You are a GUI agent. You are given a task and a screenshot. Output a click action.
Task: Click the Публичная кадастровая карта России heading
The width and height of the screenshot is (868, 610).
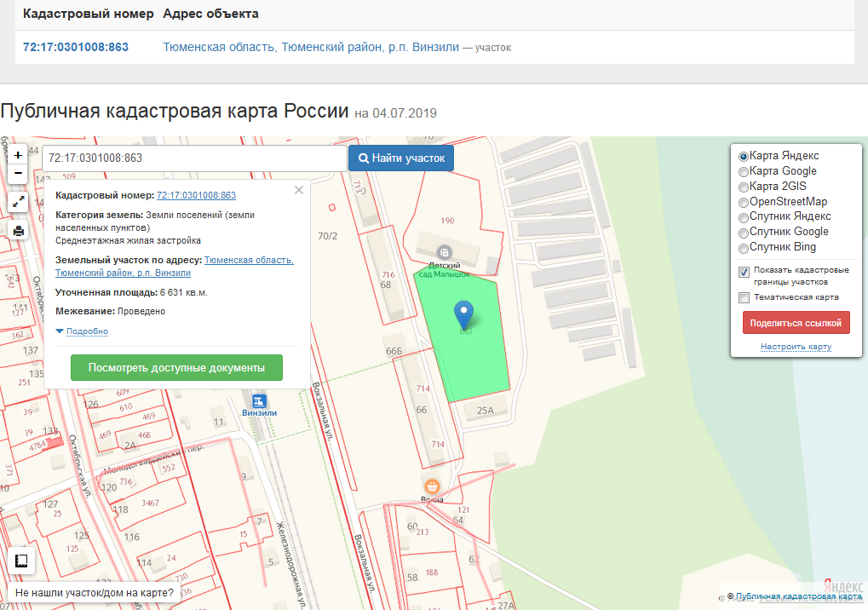click(175, 111)
